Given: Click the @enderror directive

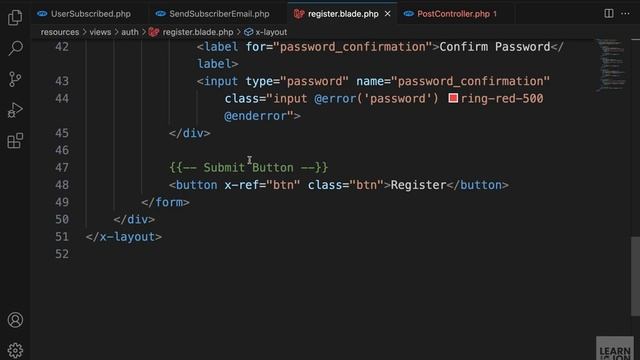Looking at the screenshot, I should tap(256, 116).
